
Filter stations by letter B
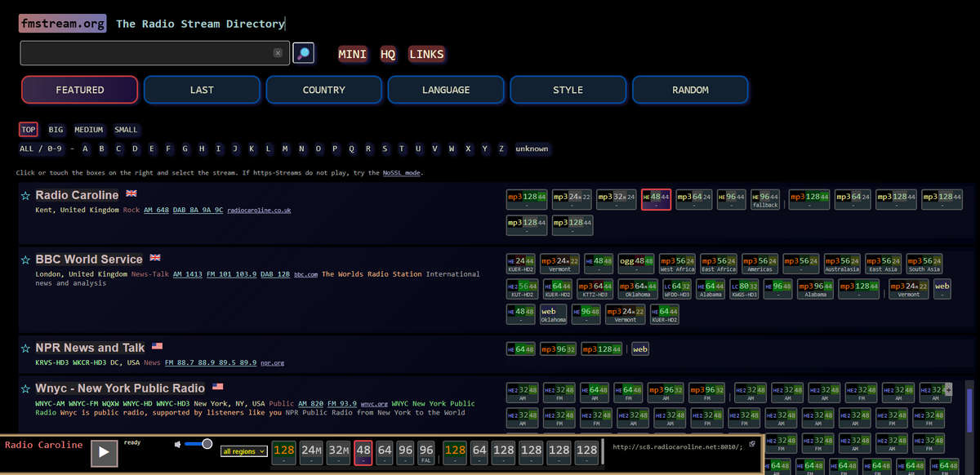tap(101, 149)
